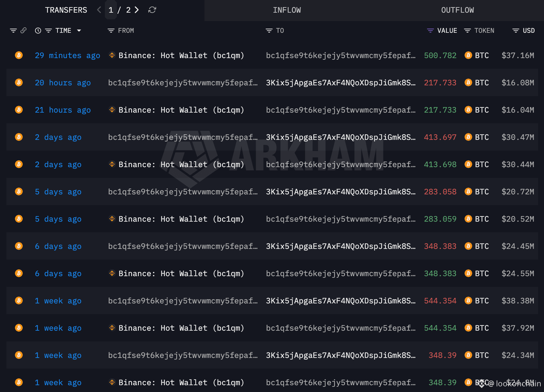Open recipient address in 29 minutes row
Image resolution: width=544 pixels, height=392 pixels.
340,55
